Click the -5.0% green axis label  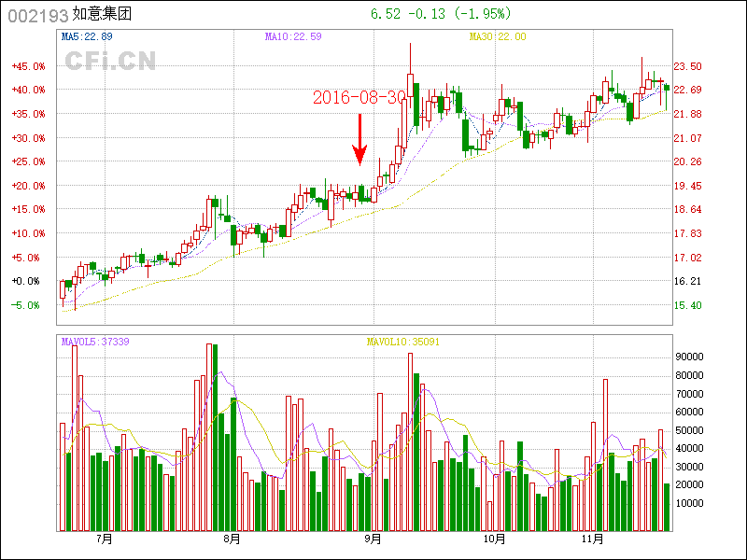coord(27,305)
